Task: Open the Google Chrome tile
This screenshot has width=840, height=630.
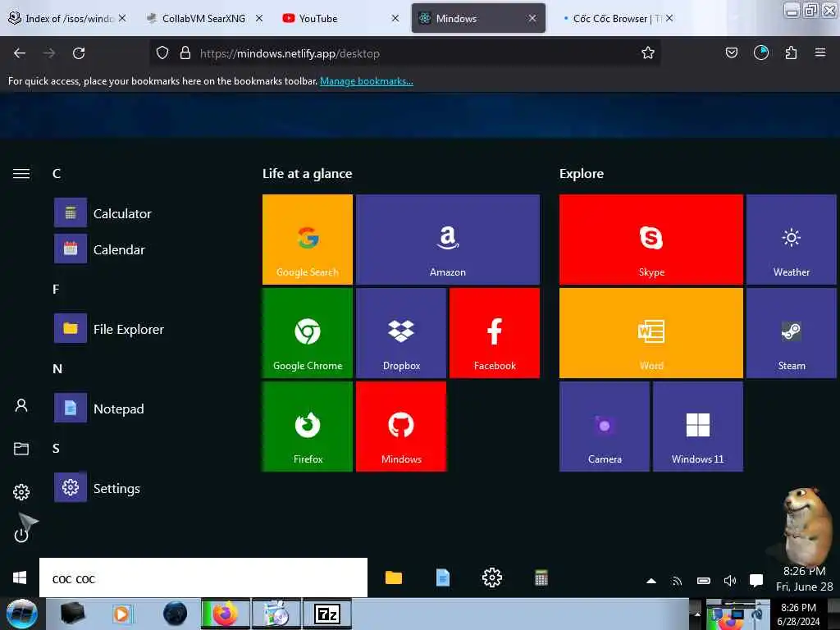Action: [308, 333]
